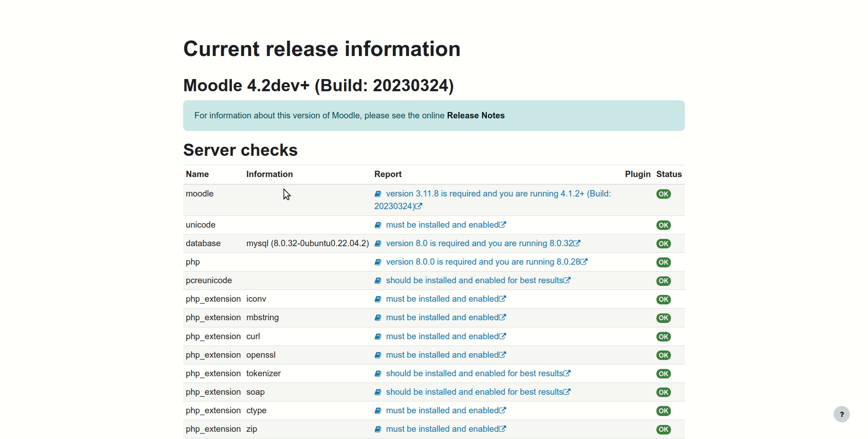The image size is (868, 439).
Task: Click the book icon in moodle row
Action: pyautogui.click(x=378, y=194)
